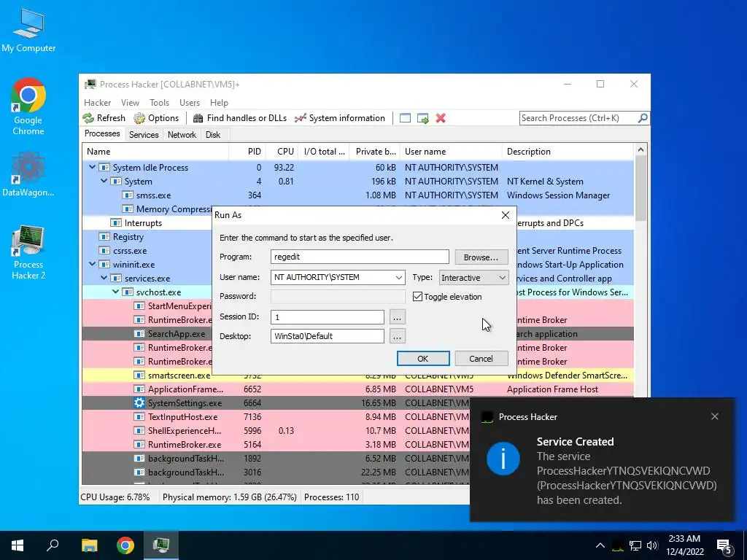Click the process list scrollbar up arrow
The height and width of the screenshot is (560, 747).
(x=640, y=149)
